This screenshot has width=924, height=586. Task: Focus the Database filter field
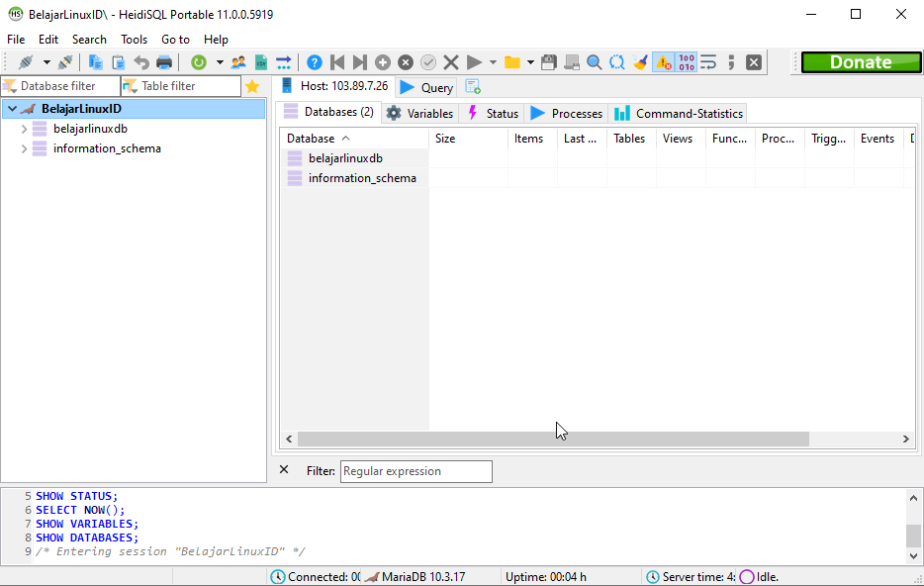coord(60,86)
